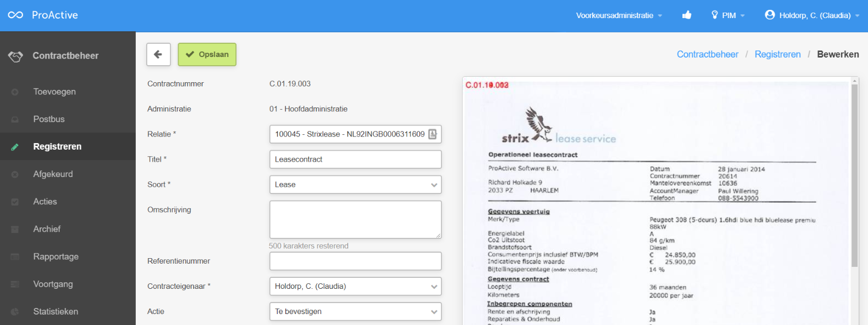Click the PIM lightbulb icon
Image resolution: width=868 pixels, height=325 pixels.
(x=715, y=15)
